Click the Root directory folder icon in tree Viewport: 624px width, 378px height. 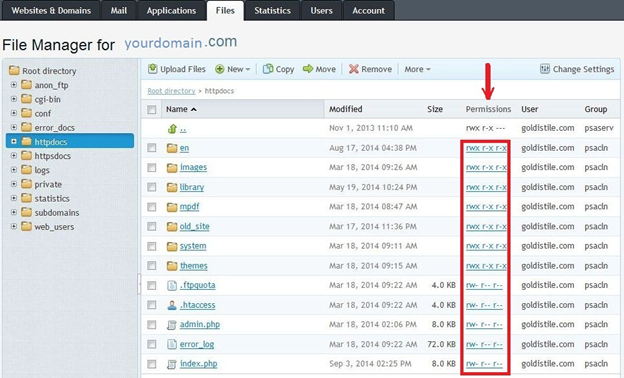14,70
